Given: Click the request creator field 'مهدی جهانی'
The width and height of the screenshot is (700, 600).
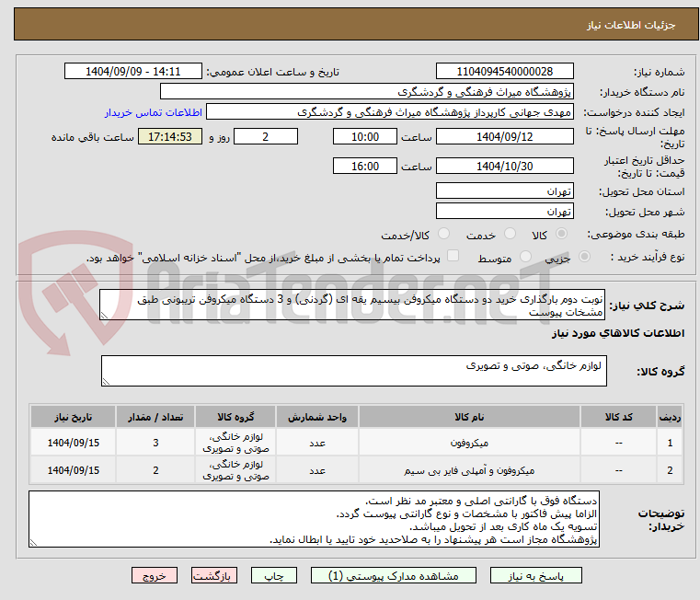Looking at the screenshot, I should pos(390,112).
